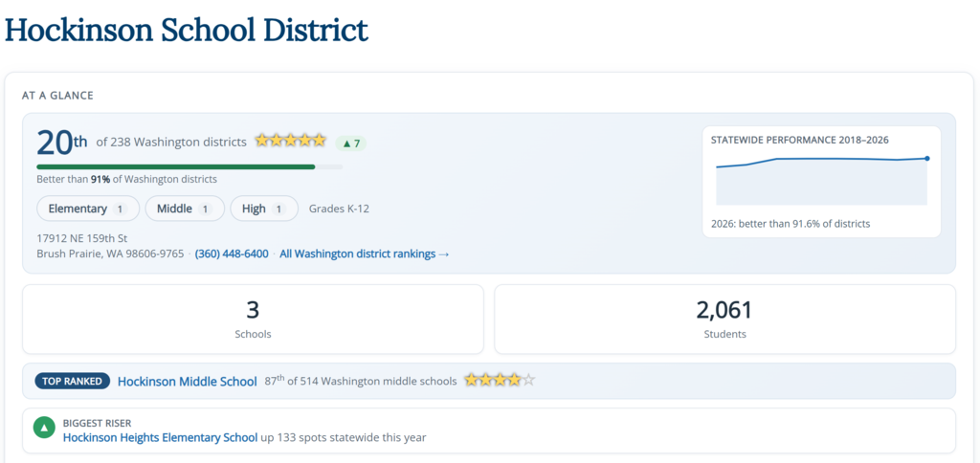The image size is (980, 463).
Task: Click 'Brush Prairie, WA 98606-9765' text
Action: coord(111,254)
